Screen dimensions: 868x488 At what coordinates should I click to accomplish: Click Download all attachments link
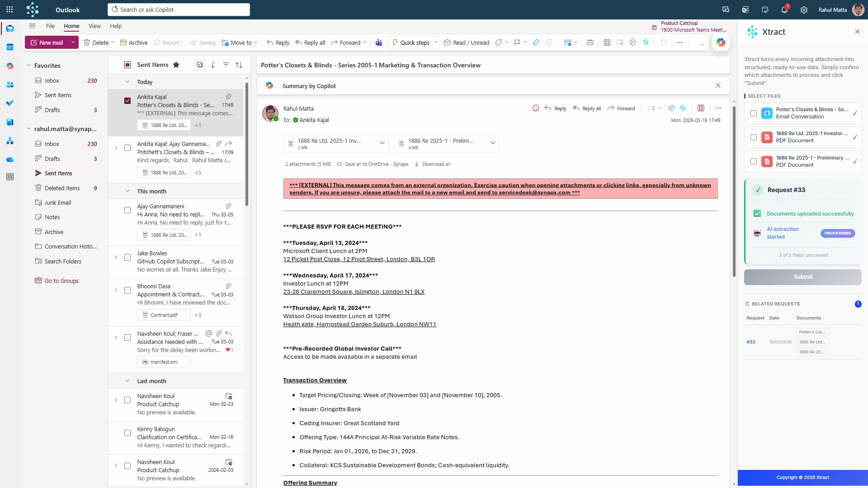click(x=436, y=164)
